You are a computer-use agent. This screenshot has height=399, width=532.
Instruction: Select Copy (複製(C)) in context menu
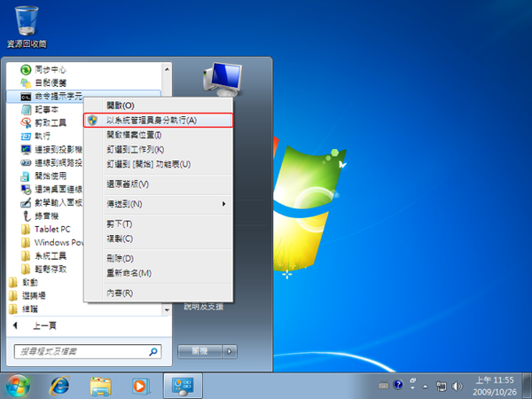tap(158, 239)
